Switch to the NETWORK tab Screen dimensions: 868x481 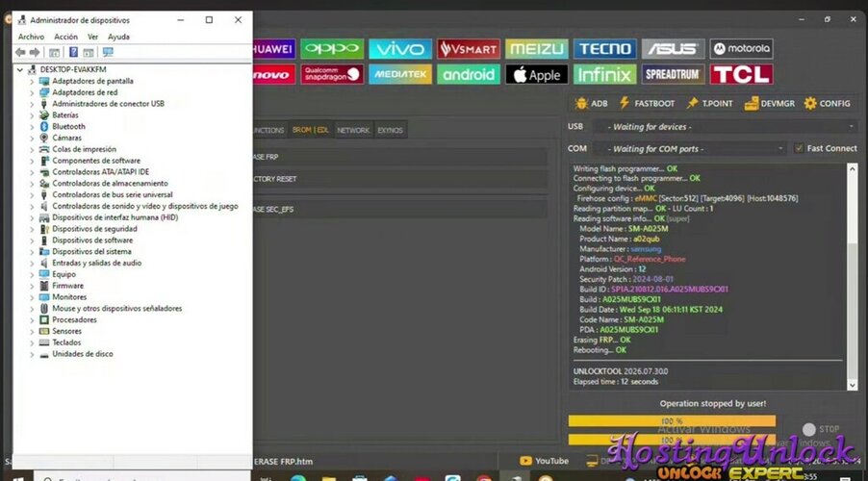[x=353, y=130]
